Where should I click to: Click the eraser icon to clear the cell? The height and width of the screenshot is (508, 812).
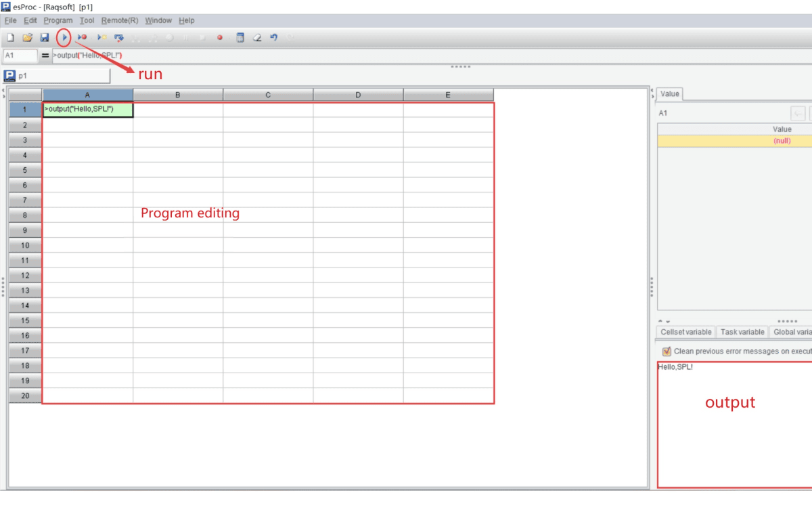(x=256, y=38)
